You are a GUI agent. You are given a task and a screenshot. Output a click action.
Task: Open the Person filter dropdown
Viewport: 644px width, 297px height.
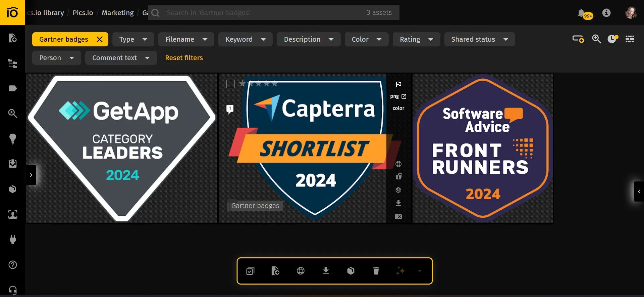tap(57, 58)
